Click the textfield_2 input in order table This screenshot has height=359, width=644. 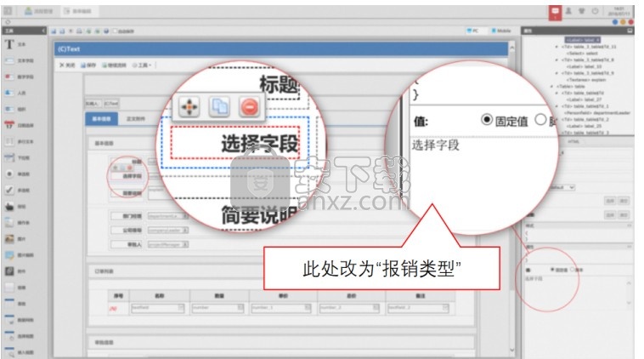[418, 308]
